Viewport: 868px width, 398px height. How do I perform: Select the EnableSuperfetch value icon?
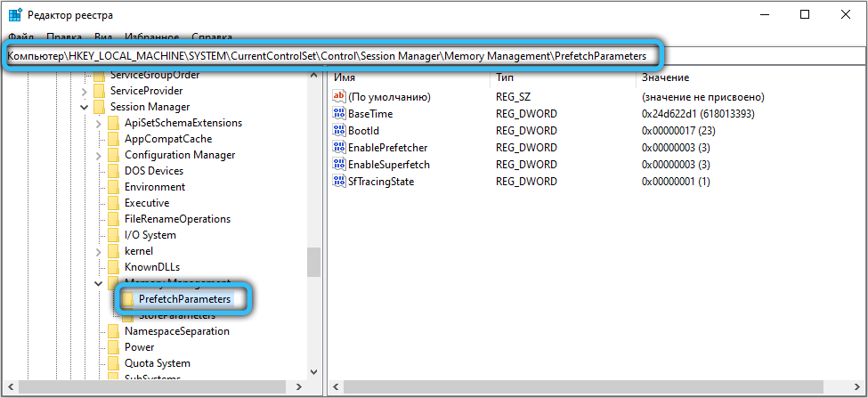click(x=338, y=165)
